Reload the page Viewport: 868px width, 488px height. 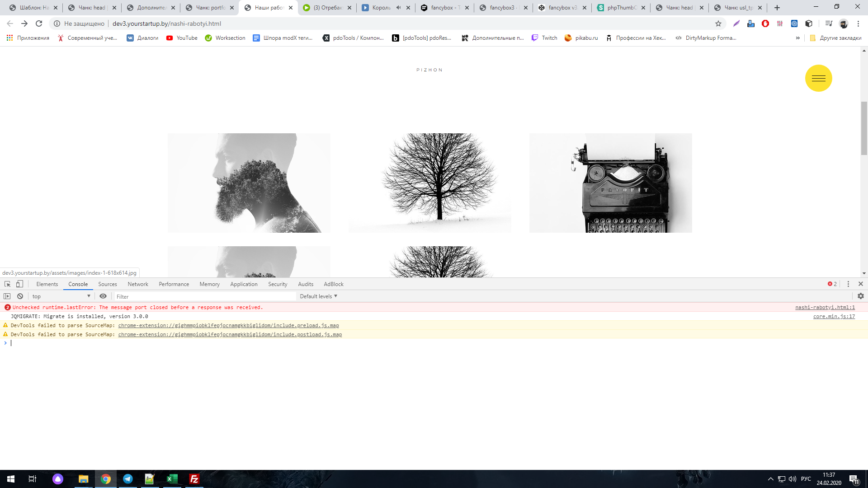click(x=39, y=23)
